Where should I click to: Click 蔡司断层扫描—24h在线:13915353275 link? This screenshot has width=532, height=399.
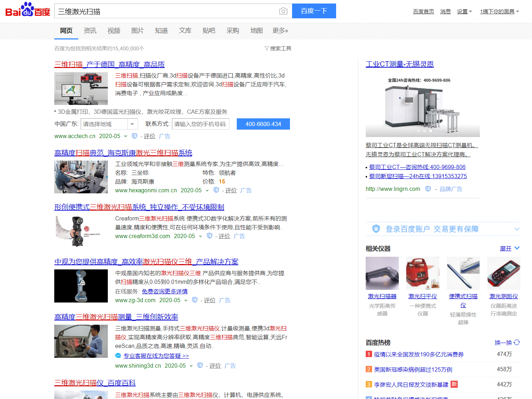coord(418,176)
